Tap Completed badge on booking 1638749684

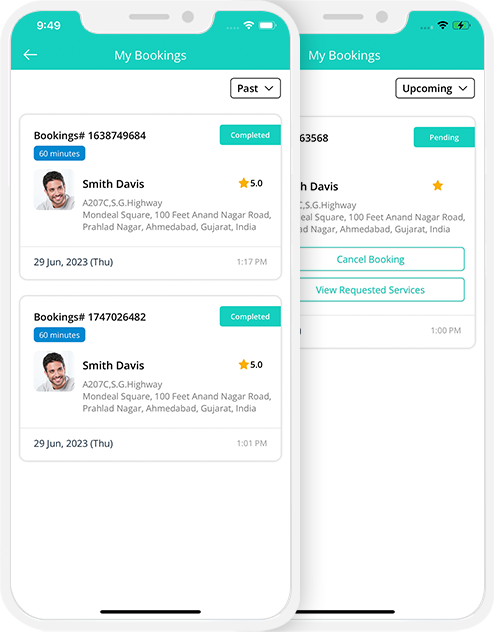click(250, 135)
